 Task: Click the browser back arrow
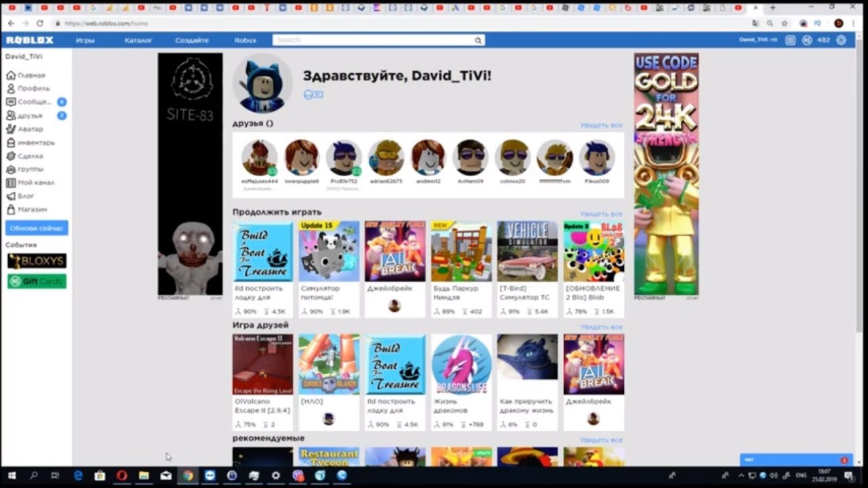pos(12,23)
